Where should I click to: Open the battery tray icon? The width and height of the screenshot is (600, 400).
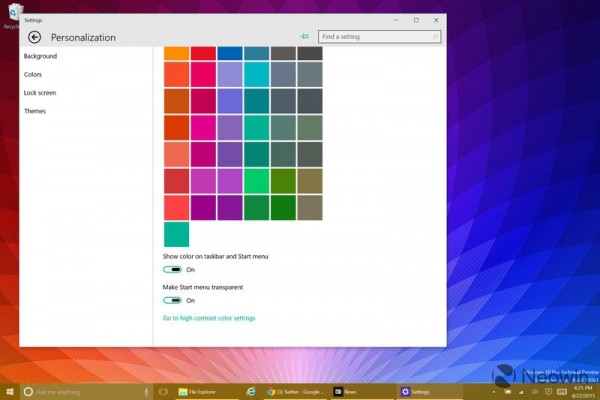(507, 392)
